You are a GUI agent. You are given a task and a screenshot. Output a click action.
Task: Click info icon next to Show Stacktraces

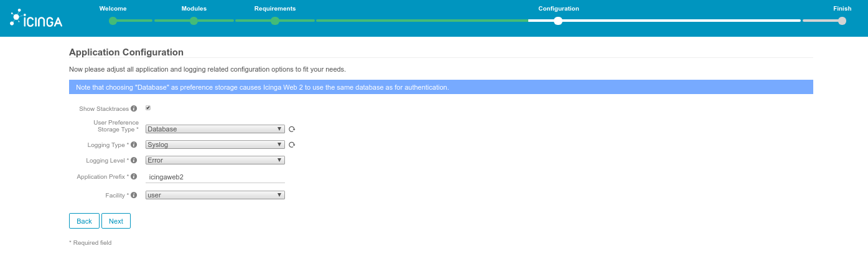point(134,108)
